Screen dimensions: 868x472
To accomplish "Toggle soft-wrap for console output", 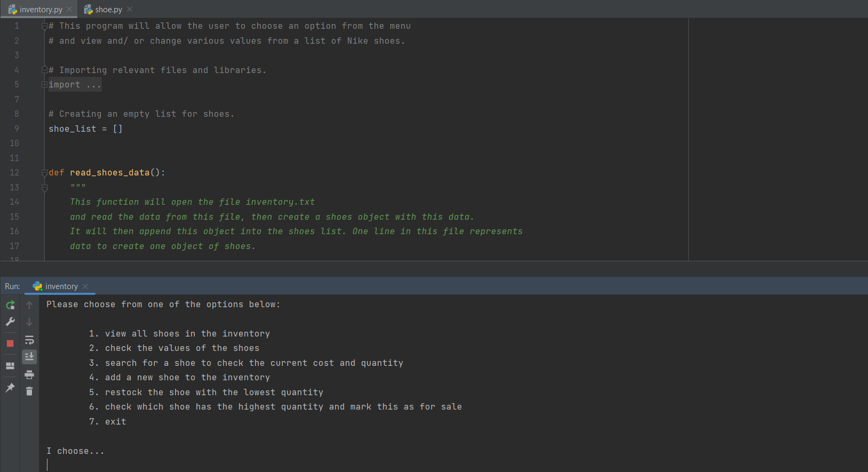I will (x=29, y=340).
